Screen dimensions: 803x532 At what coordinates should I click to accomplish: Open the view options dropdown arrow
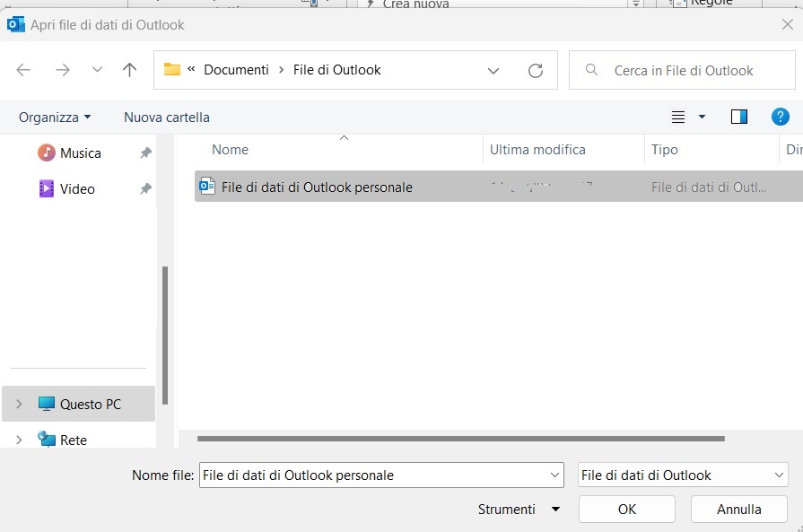coord(703,118)
